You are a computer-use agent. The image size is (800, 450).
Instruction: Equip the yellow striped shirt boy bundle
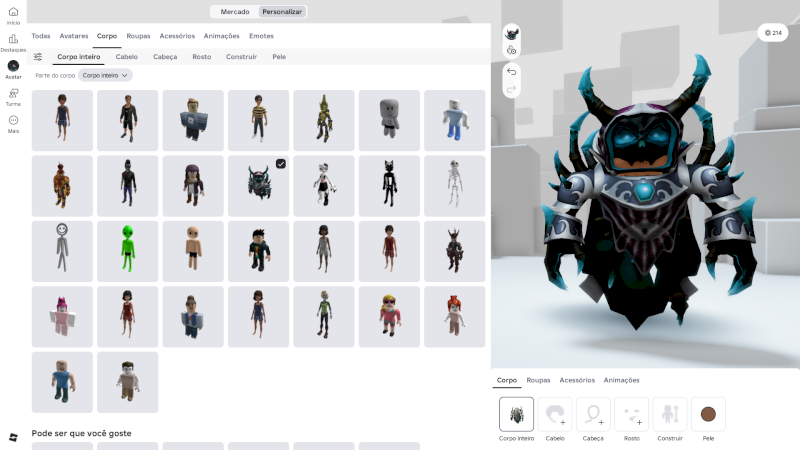258,120
